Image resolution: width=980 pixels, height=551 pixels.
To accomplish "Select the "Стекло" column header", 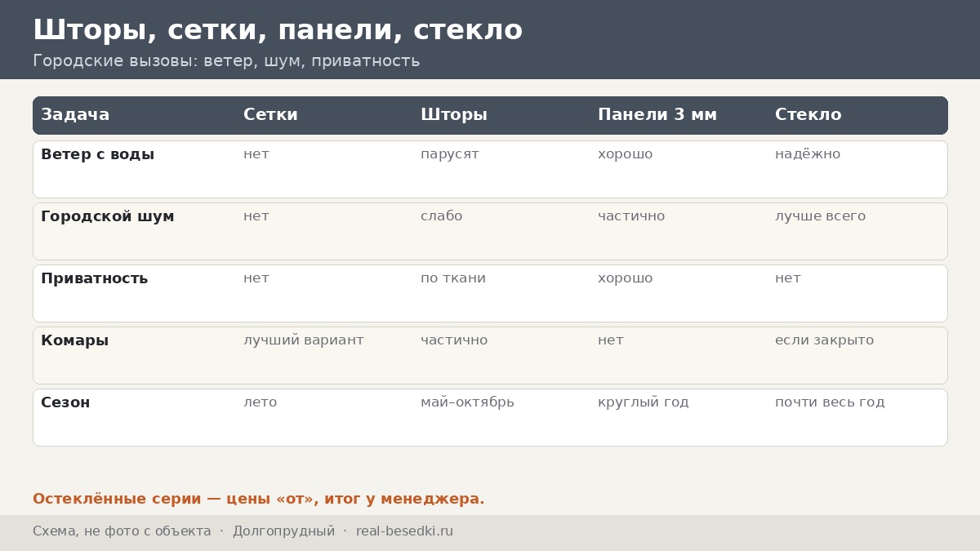I will coord(808,115).
